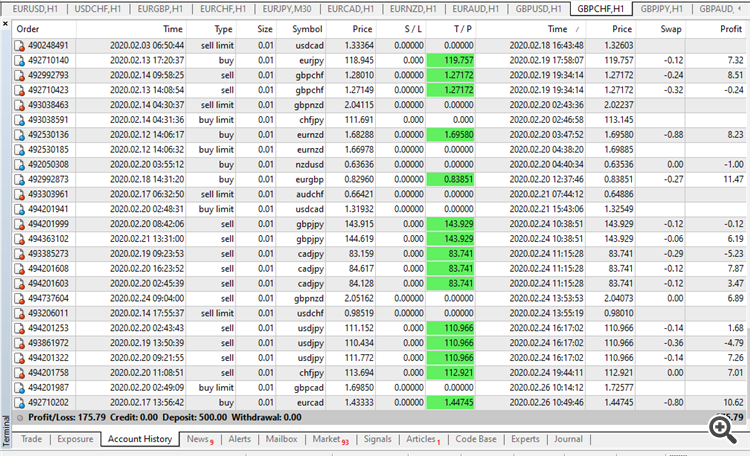Open the Market tab
Screen dimensions: 750x456
pos(330,439)
